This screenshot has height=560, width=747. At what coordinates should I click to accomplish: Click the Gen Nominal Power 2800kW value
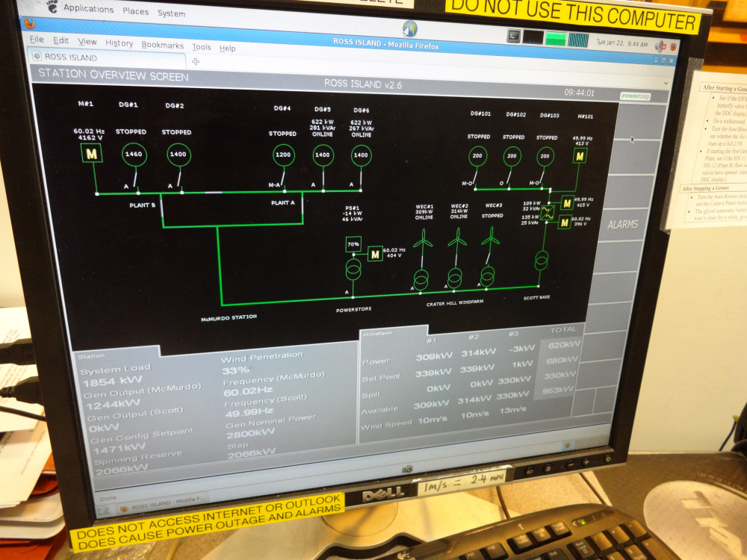coord(250,434)
